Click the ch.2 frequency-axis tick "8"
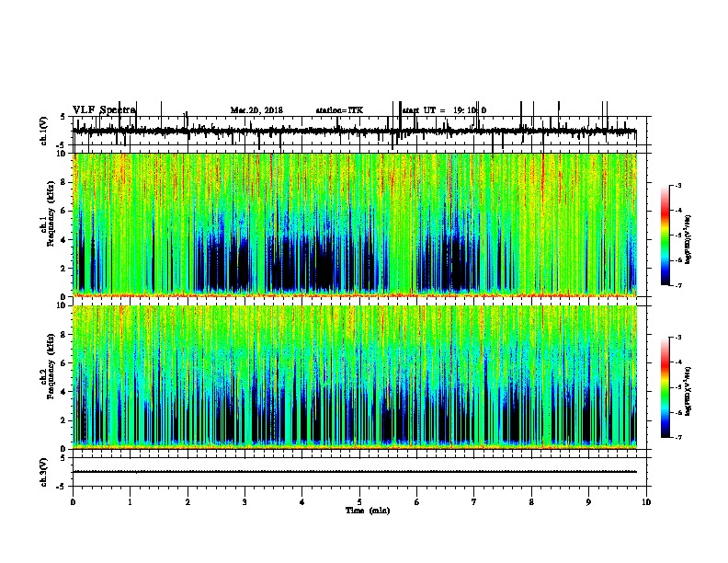728x563 pixels. pos(65,335)
